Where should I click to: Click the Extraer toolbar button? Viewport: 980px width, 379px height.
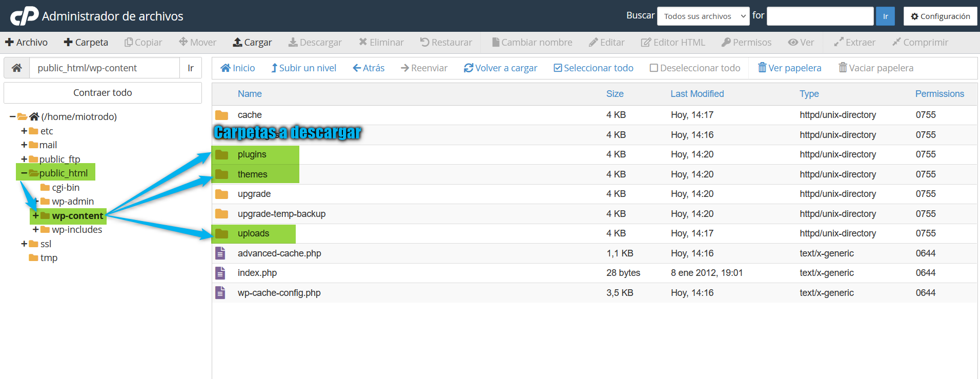pos(855,42)
